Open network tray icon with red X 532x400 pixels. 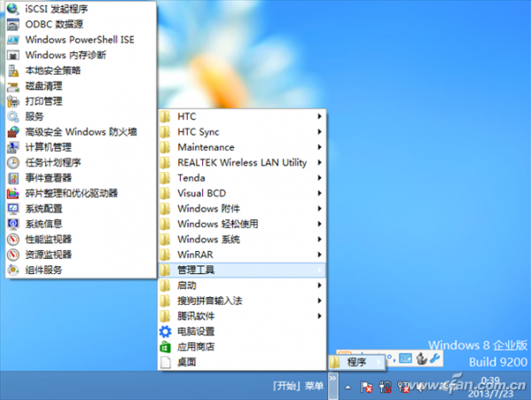(x=403, y=387)
